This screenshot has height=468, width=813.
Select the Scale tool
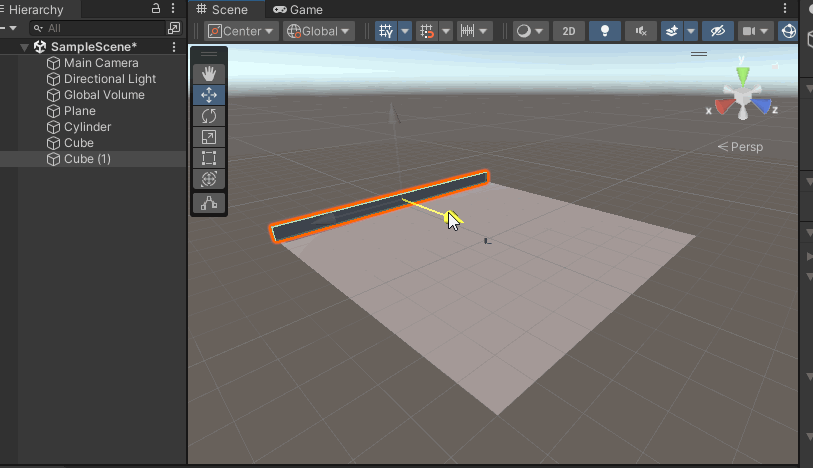click(209, 137)
